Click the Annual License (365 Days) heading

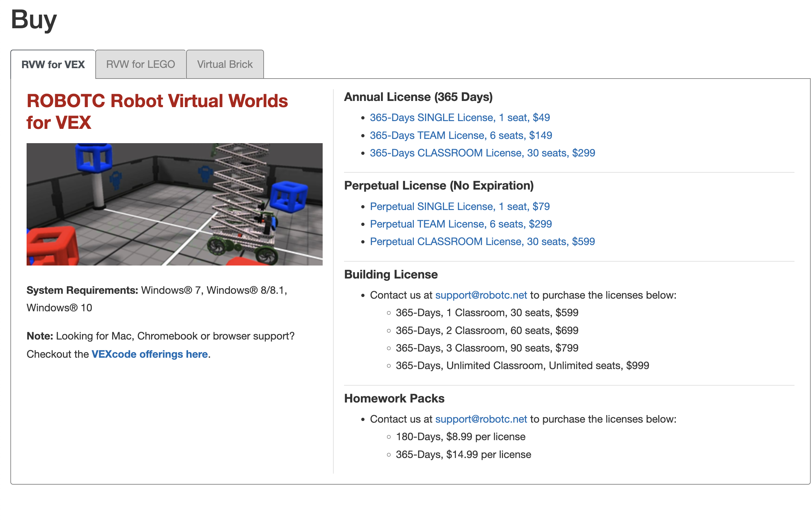pyautogui.click(x=418, y=97)
